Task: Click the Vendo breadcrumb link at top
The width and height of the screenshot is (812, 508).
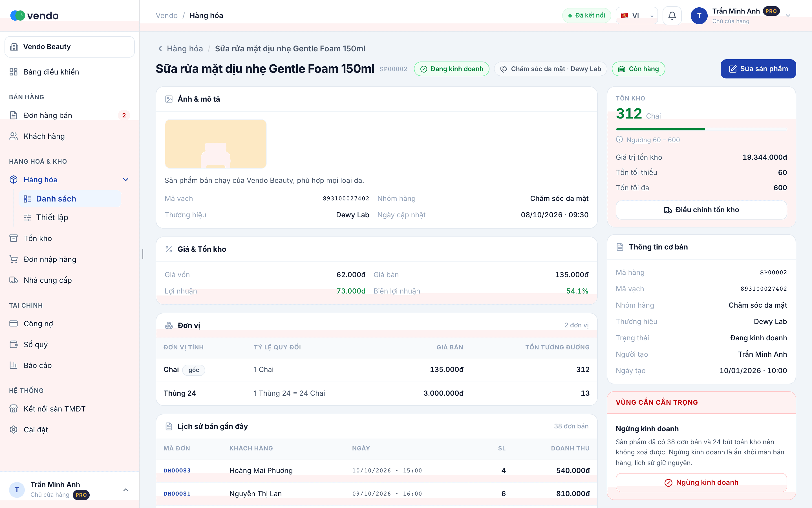Action: pyautogui.click(x=166, y=16)
